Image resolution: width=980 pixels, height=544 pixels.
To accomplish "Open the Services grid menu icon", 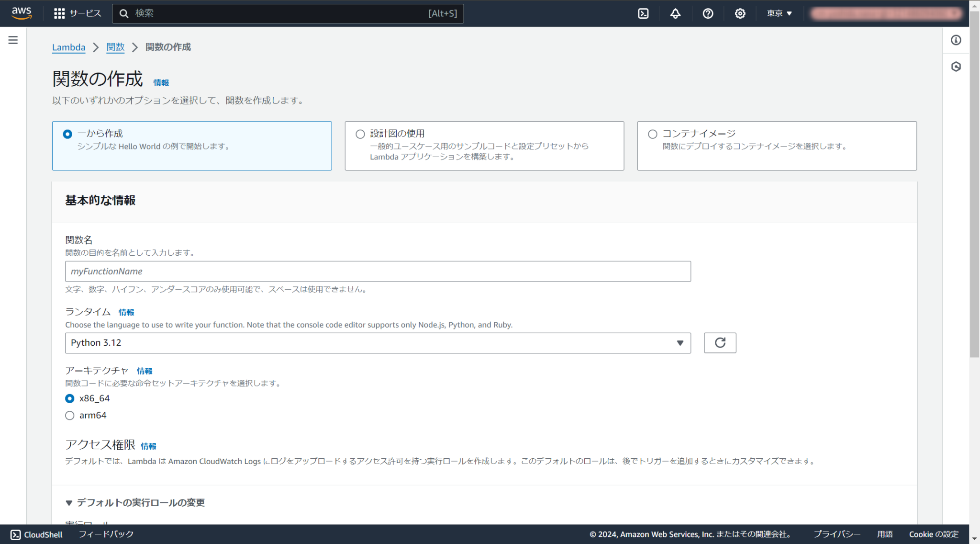I will click(x=59, y=13).
